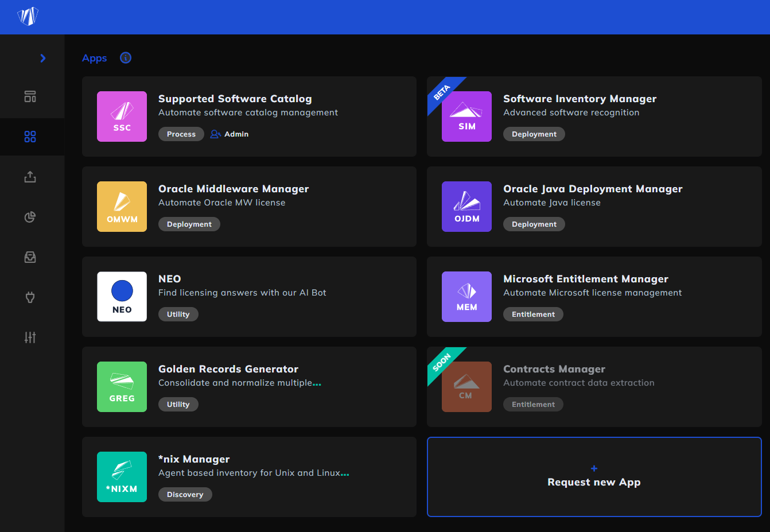Click Request new App button
The height and width of the screenshot is (532, 770).
(x=594, y=477)
